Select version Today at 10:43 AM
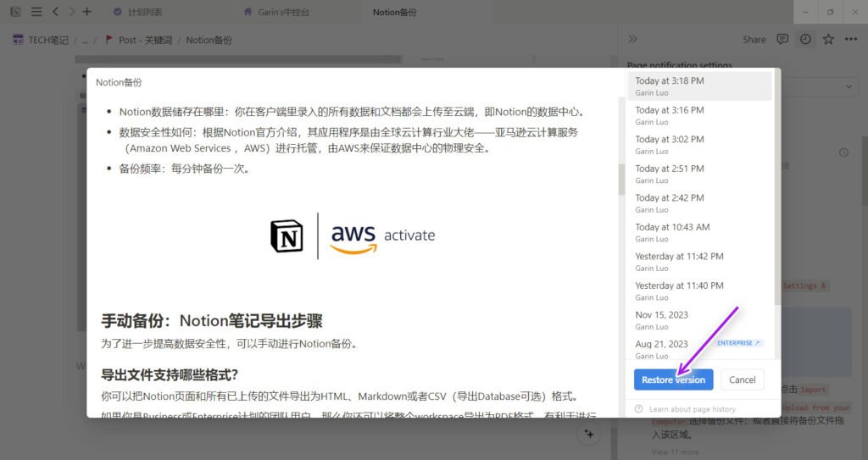868x460 pixels. click(x=699, y=232)
